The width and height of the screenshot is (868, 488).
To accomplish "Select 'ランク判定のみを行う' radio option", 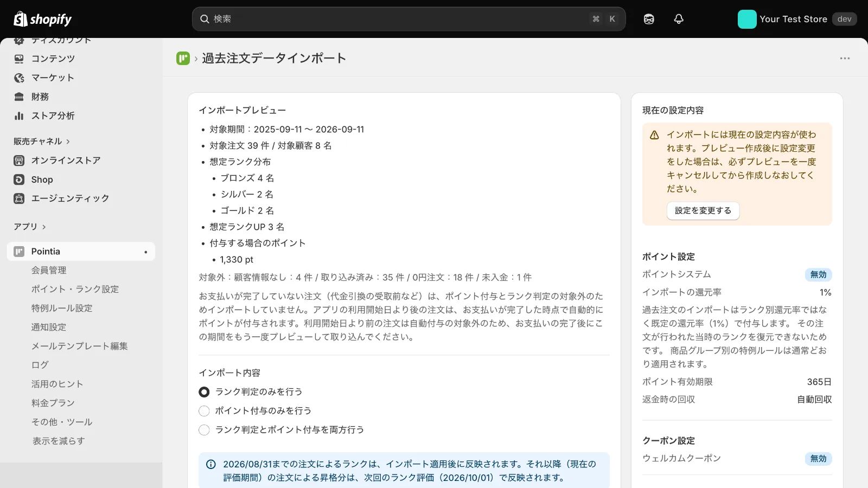I will [x=204, y=392].
